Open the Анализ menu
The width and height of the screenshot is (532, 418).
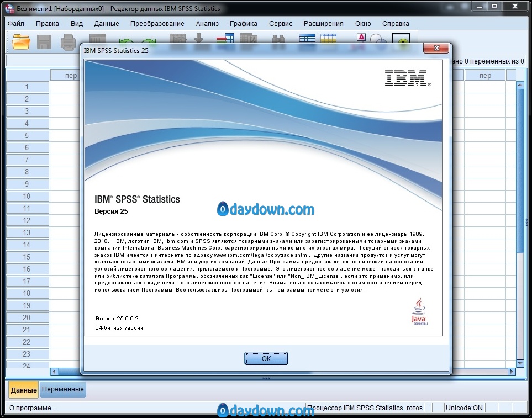pyautogui.click(x=207, y=23)
